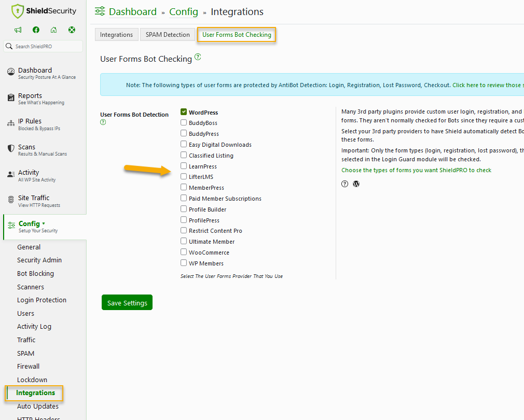
Task: Open the Integrations tab
Action: [x=116, y=34]
